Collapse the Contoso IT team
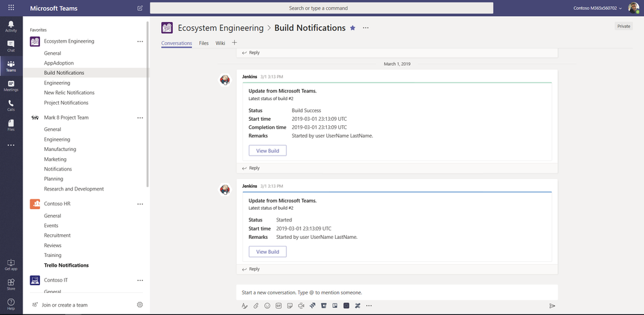Viewport: 644px width, 315px height. (x=56, y=280)
